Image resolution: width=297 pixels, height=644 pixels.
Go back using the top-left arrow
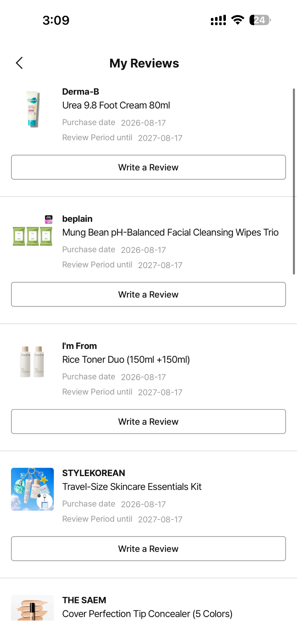click(20, 63)
